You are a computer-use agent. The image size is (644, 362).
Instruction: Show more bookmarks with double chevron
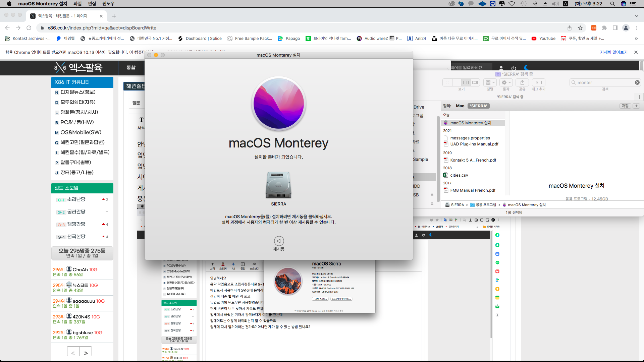click(636, 39)
